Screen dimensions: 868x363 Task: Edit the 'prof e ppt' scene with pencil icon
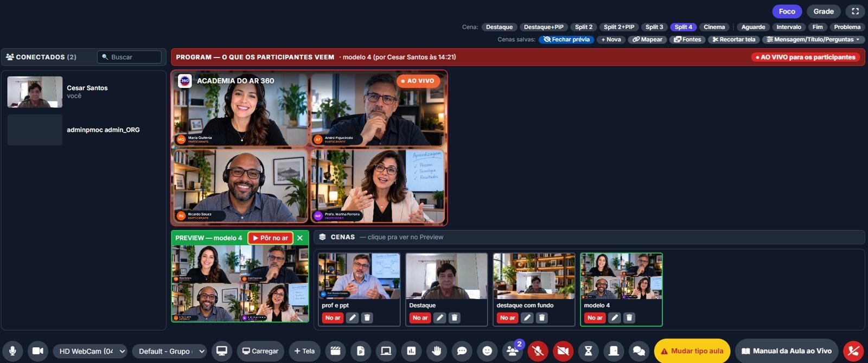353,318
